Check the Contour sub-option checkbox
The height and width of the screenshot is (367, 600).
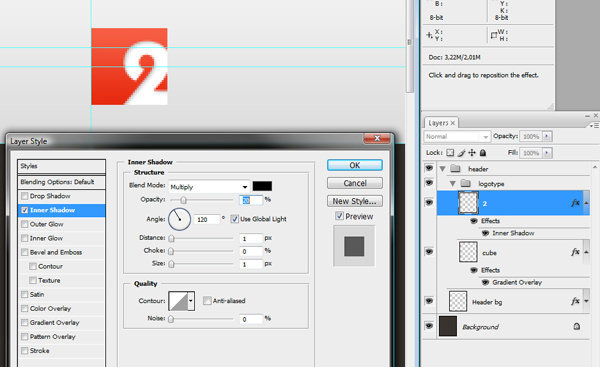(33, 266)
